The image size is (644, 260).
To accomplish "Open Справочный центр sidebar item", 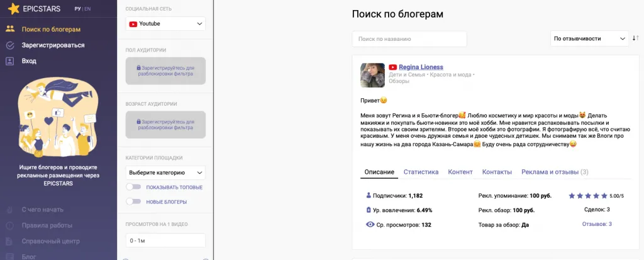I will (x=50, y=241).
